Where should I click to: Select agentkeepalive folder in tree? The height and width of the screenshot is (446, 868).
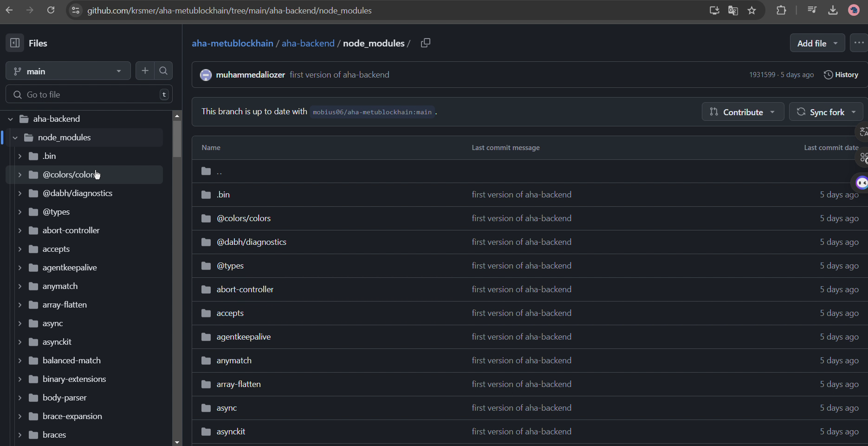[70, 268]
